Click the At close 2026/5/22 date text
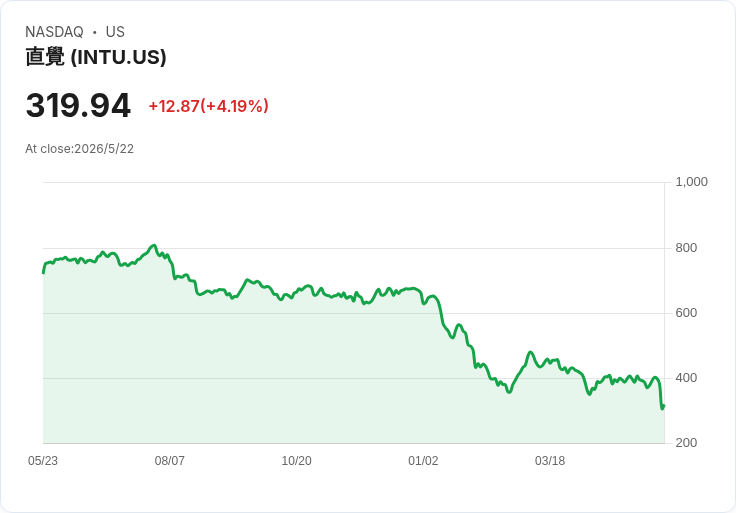This screenshot has height=513, width=736. tap(79, 149)
